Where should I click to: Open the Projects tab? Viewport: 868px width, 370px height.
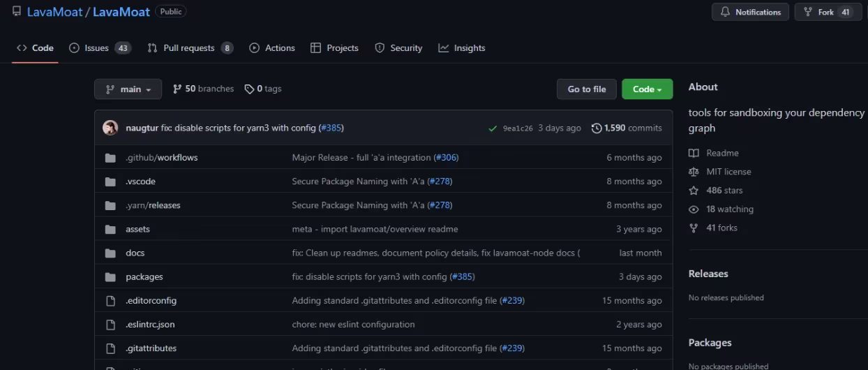[334, 48]
